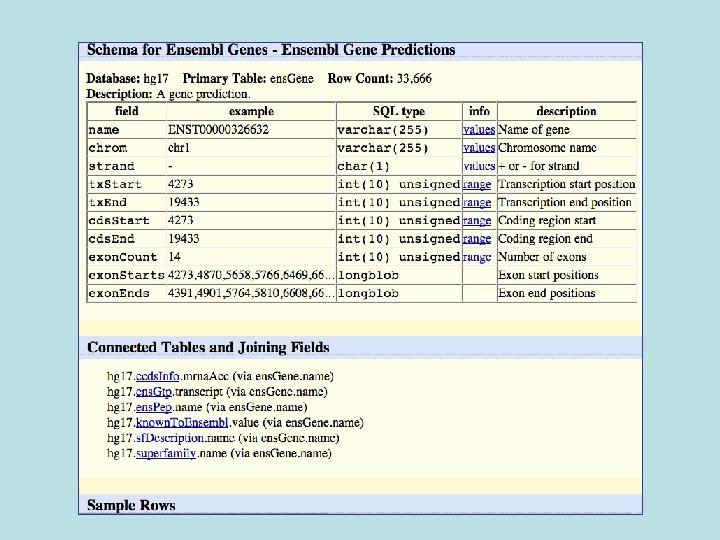Click the 'exonStarts' field cell
The height and width of the screenshot is (540, 720).
(127, 275)
